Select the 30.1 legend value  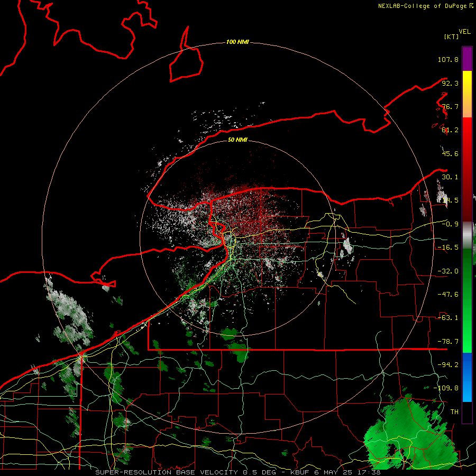point(450,177)
